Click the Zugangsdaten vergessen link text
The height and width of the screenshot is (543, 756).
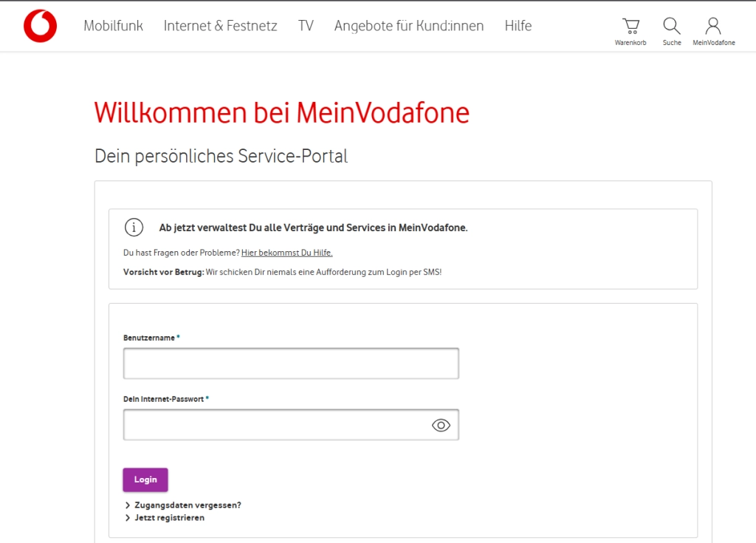point(188,505)
